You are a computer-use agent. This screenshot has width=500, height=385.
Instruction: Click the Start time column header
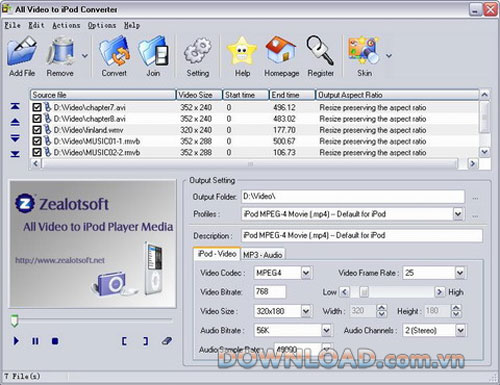click(246, 95)
